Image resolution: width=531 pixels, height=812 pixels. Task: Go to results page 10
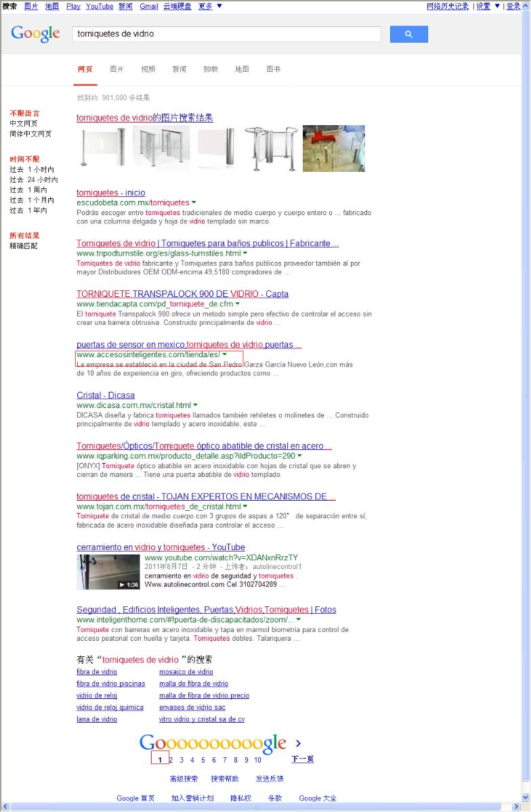[258, 760]
